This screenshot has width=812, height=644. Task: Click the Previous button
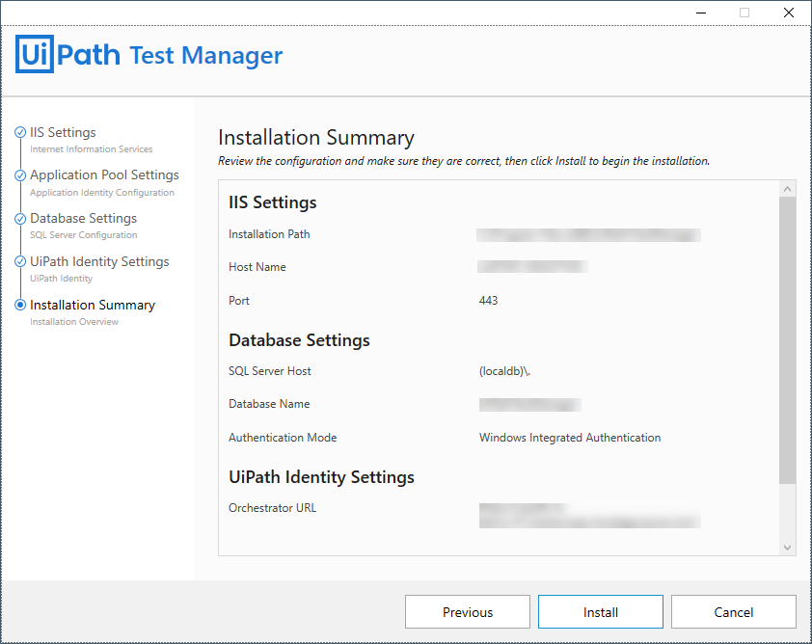tap(468, 612)
